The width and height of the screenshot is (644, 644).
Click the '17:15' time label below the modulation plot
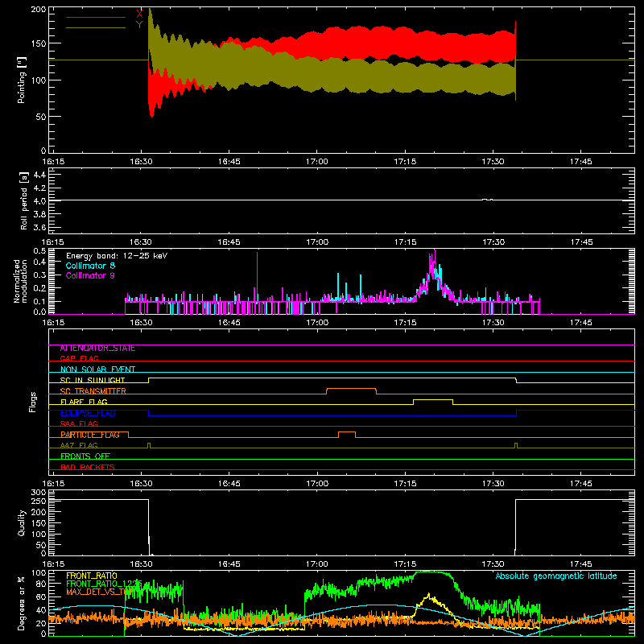[405, 323]
